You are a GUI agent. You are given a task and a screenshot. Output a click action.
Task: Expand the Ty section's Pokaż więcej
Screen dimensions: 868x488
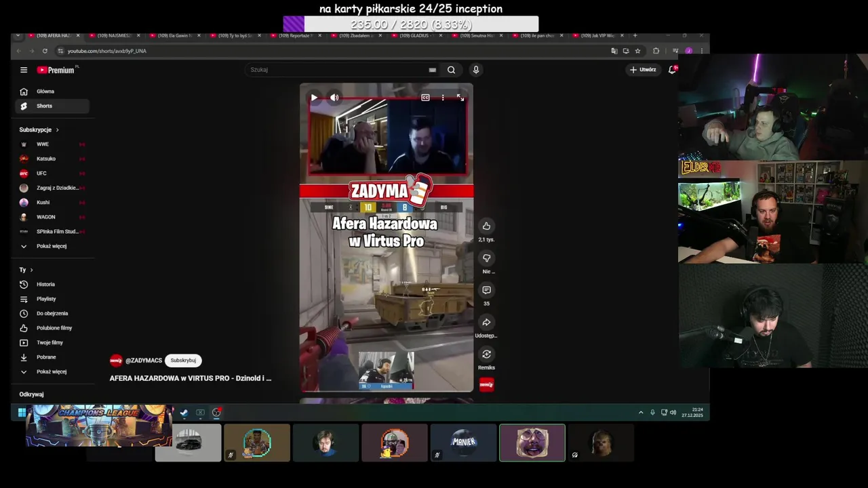point(52,372)
